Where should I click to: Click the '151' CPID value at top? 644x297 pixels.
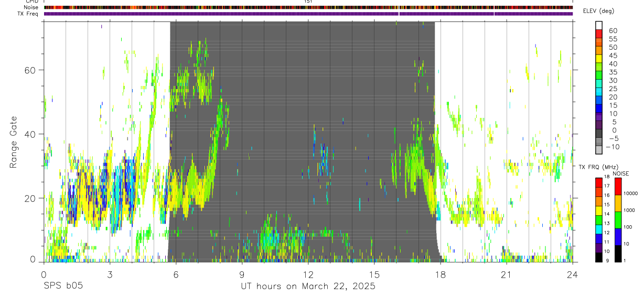(308, 2)
